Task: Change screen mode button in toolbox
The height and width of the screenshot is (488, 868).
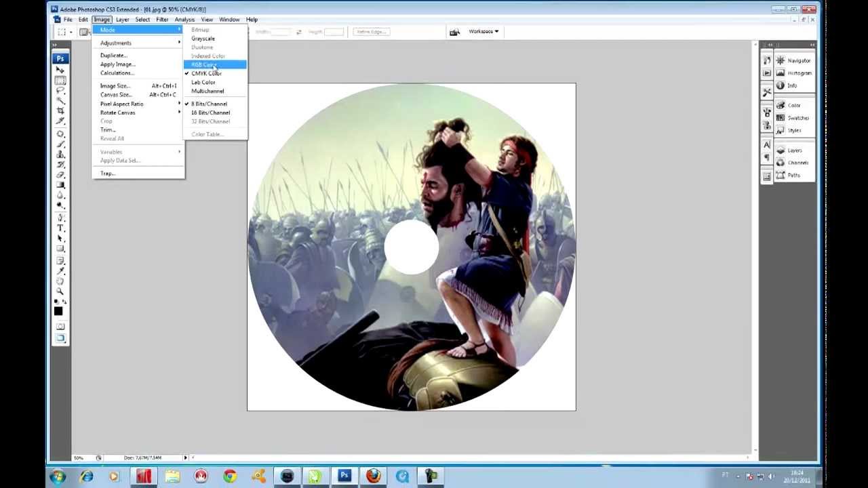Action: click(60, 339)
